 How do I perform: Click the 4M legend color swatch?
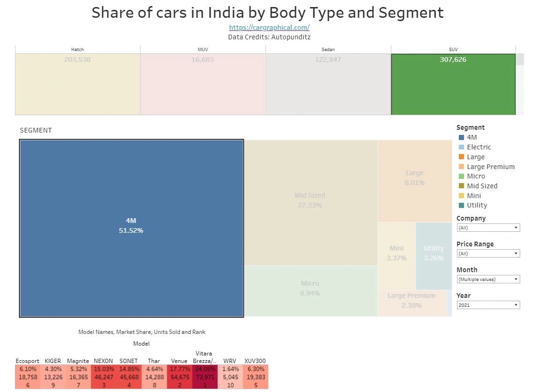[x=461, y=137]
